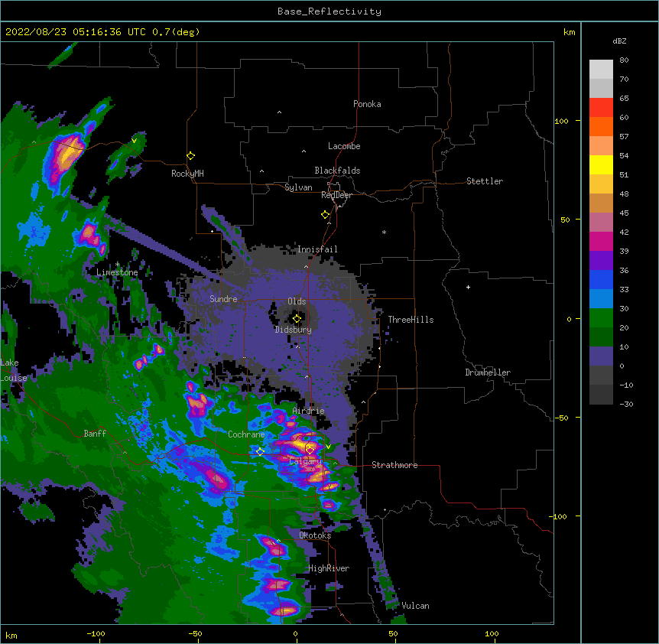
Task: Click the Calgary label
Action: 305,461
